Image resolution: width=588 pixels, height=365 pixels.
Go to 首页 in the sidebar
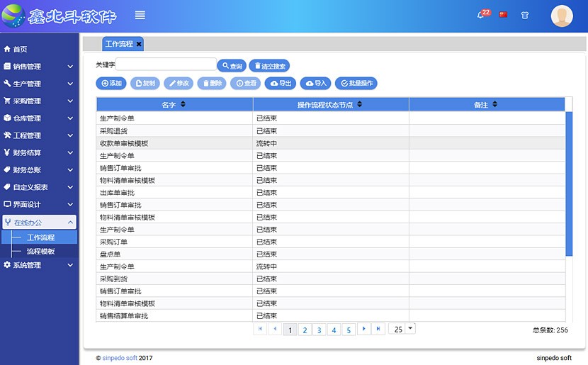(x=20, y=49)
